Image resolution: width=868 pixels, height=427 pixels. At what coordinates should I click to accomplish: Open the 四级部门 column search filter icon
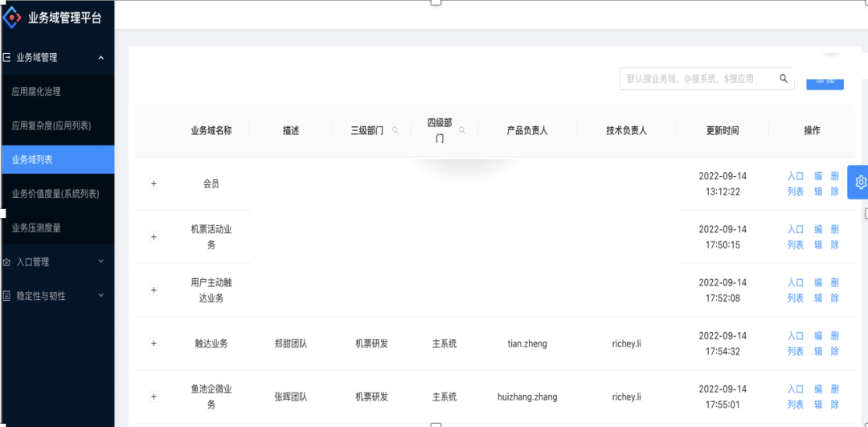click(x=461, y=131)
